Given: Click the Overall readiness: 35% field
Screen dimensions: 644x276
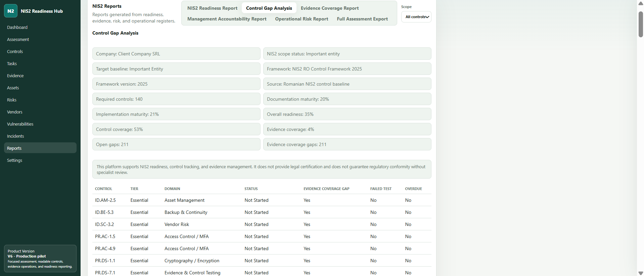Looking at the screenshot, I should [347, 114].
